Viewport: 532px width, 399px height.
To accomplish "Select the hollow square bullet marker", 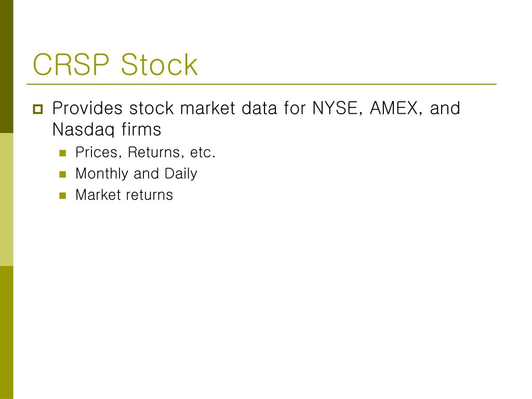I will pos(38,109).
